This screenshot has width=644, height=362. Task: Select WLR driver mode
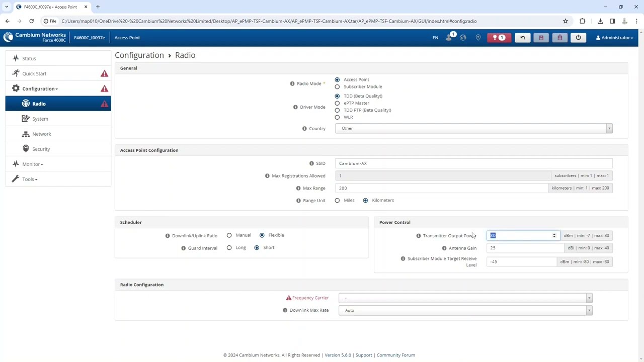[x=337, y=117]
